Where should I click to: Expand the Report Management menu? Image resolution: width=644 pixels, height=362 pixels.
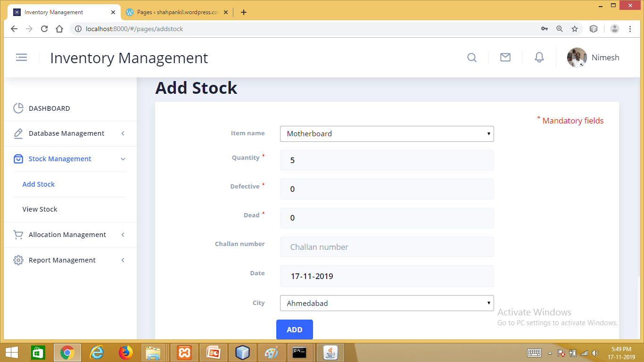[x=123, y=260]
